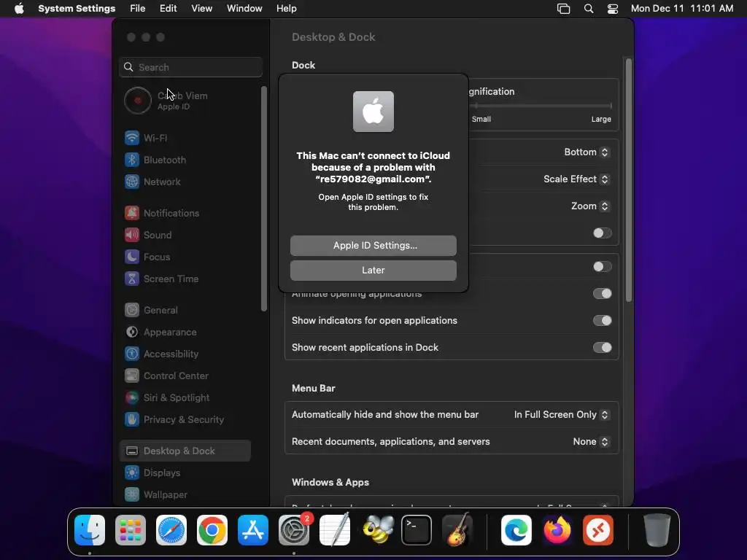
Task: Toggle Show recent applications in Dock
Action: (x=602, y=348)
